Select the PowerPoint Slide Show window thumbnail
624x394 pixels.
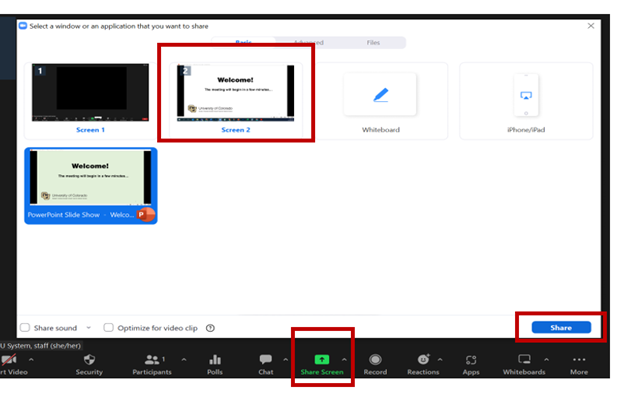91,186
